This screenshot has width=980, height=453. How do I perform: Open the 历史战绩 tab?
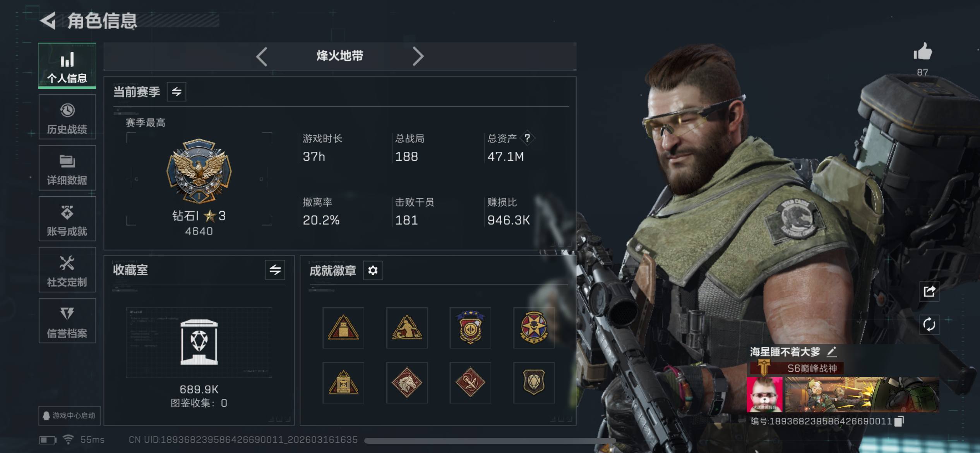point(67,117)
